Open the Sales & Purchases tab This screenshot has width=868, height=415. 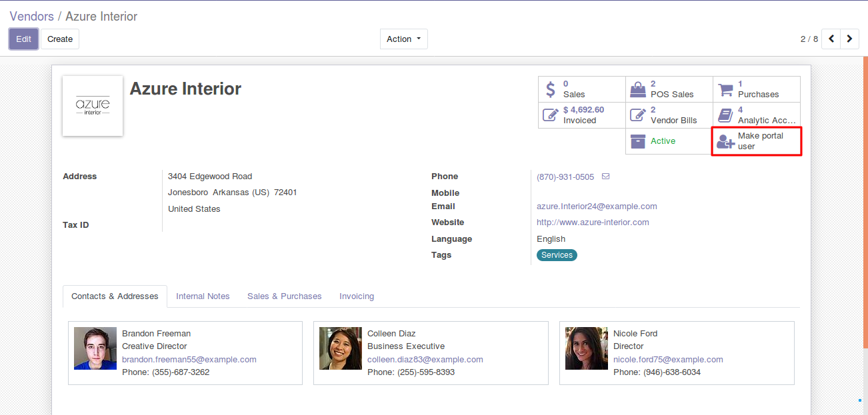pyautogui.click(x=284, y=296)
